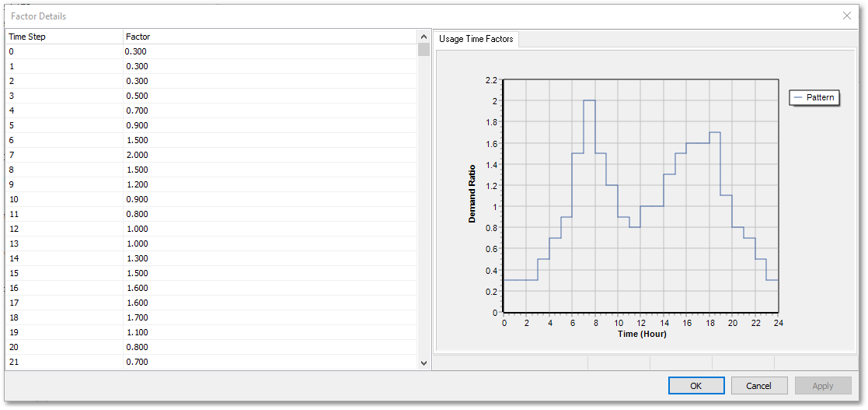Select factor 1.600 at time step 16
Viewport: 868px width, 410px height.
pos(270,288)
